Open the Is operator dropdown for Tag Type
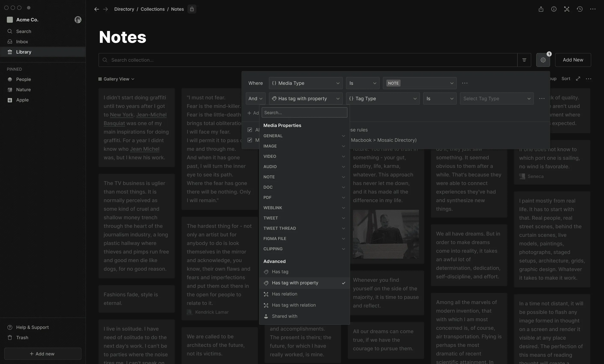This screenshot has height=364, width=604. [x=440, y=98]
